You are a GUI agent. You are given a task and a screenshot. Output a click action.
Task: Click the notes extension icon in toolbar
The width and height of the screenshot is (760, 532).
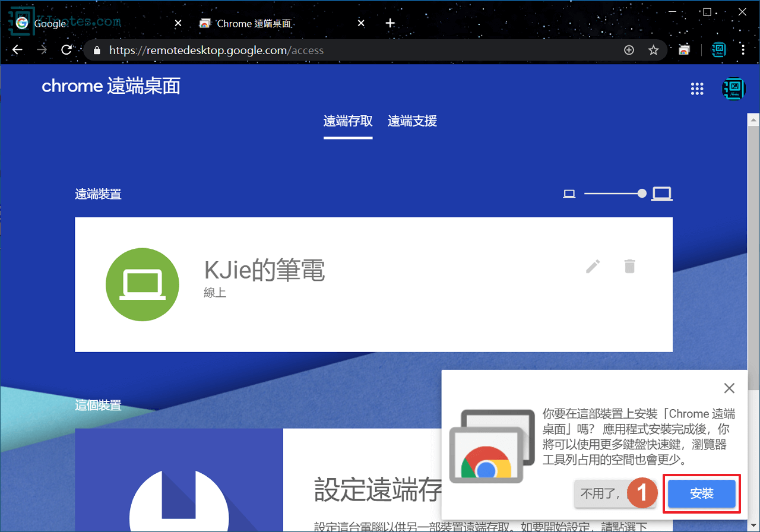[x=718, y=50]
